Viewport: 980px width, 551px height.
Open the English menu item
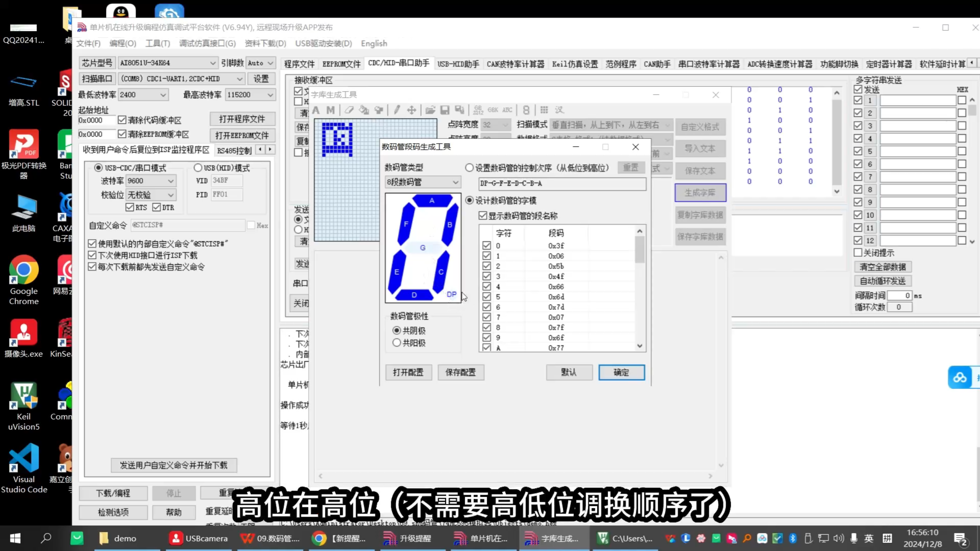click(x=374, y=43)
